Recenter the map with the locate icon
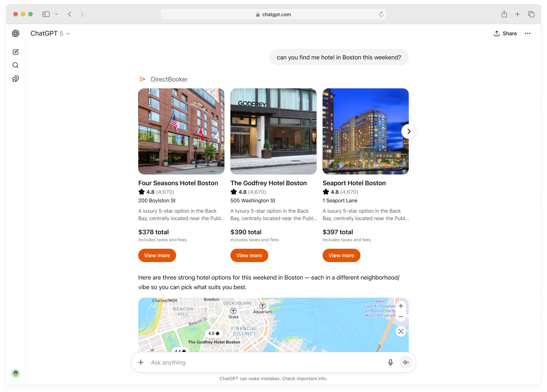547x392 pixels. (x=401, y=331)
